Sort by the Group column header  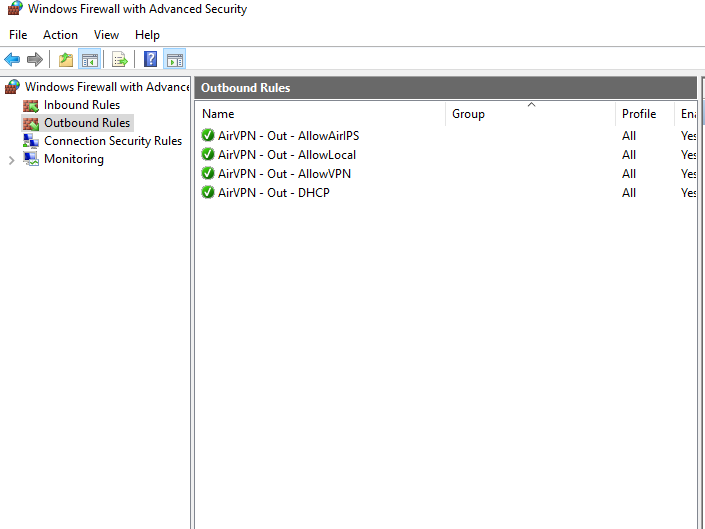531,114
